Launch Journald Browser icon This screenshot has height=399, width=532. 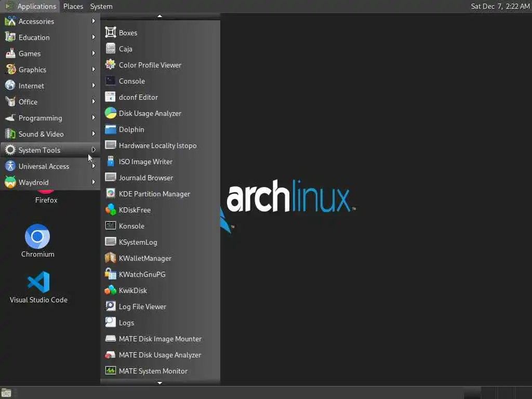[x=111, y=178]
